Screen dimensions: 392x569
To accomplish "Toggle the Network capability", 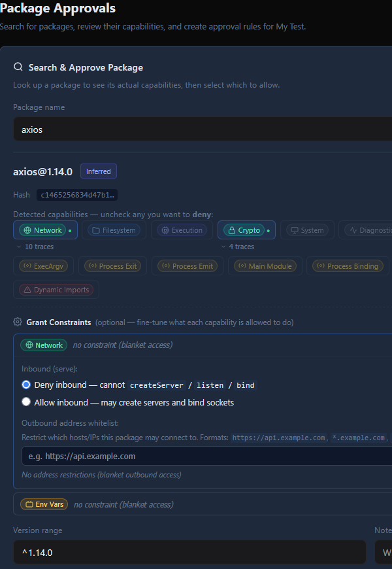I will pos(45,230).
